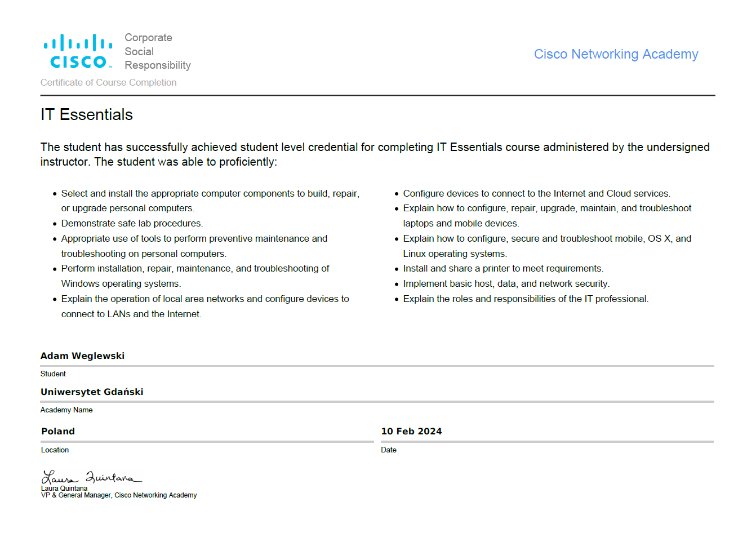This screenshot has height=533, width=756.
Task: Click the Poland location value
Action: [x=58, y=431]
